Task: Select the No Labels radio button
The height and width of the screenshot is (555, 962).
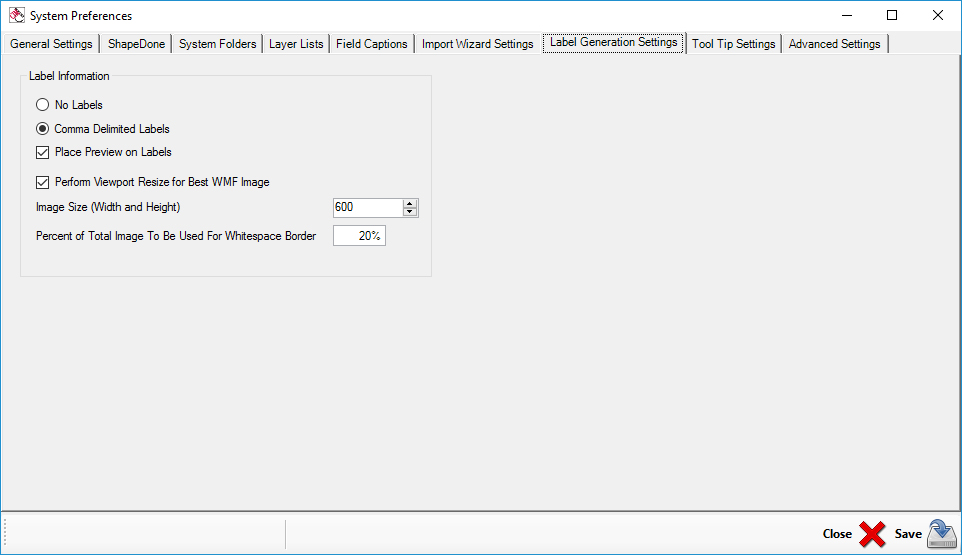Action: tap(42, 105)
